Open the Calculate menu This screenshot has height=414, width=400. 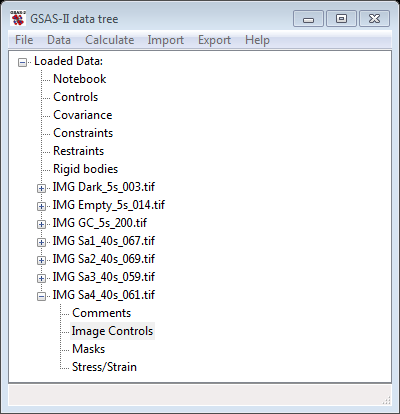coord(110,40)
